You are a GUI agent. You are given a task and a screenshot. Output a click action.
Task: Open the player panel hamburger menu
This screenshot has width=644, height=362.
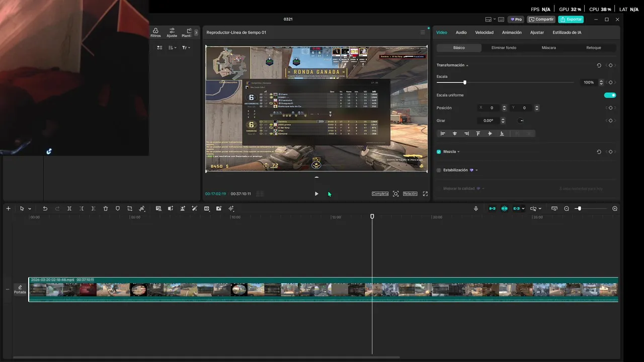click(x=423, y=33)
